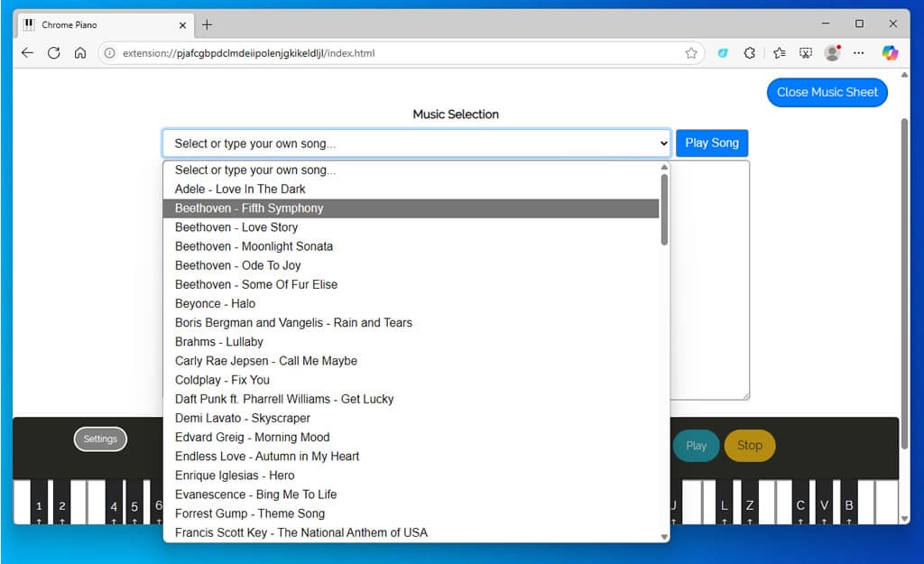Select Beethoven - Ode To Joy
The height and width of the screenshot is (564, 924).
(411, 265)
